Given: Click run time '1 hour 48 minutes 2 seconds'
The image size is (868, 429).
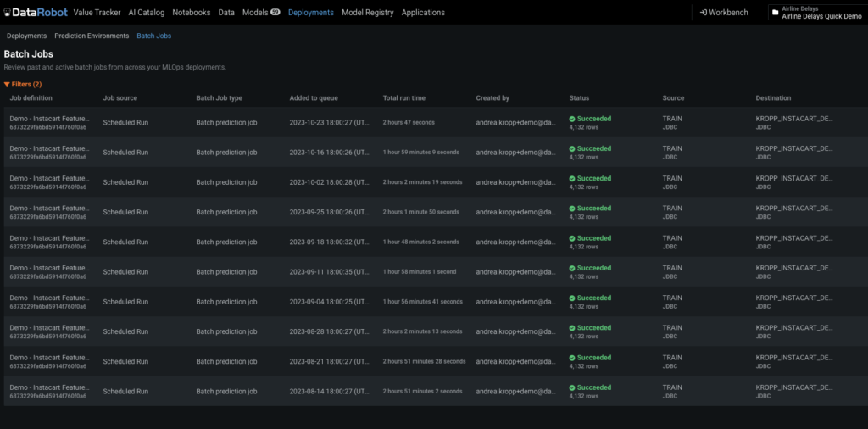Looking at the screenshot, I should [420, 242].
